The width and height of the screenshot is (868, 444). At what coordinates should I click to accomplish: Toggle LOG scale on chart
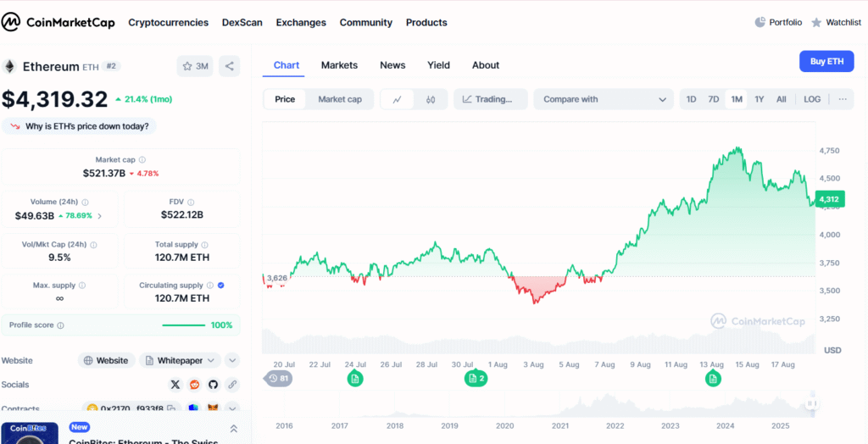pyautogui.click(x=811, y=99)
